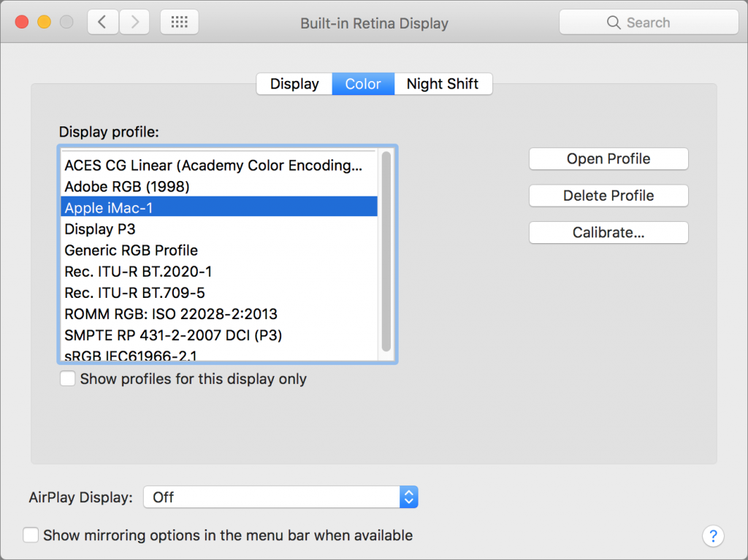Switch to the Night Shift tab
This screenshot has width=748, height=560.
click(x=443, y=84)
